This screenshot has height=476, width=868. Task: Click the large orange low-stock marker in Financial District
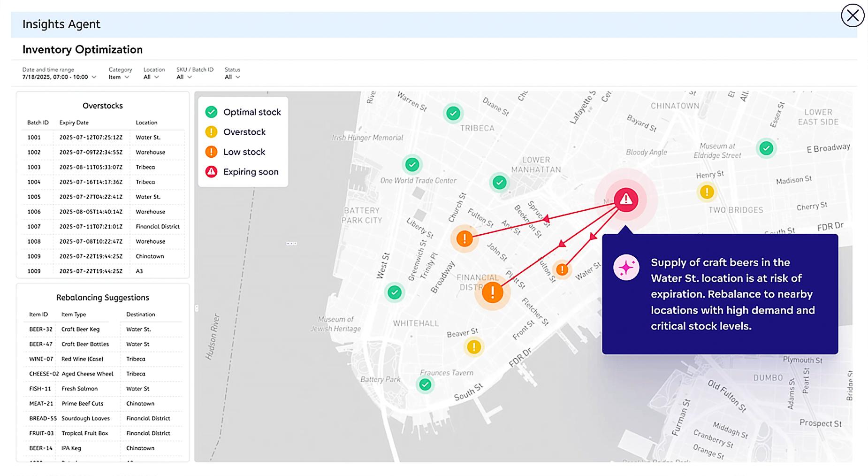click(492, 292)
